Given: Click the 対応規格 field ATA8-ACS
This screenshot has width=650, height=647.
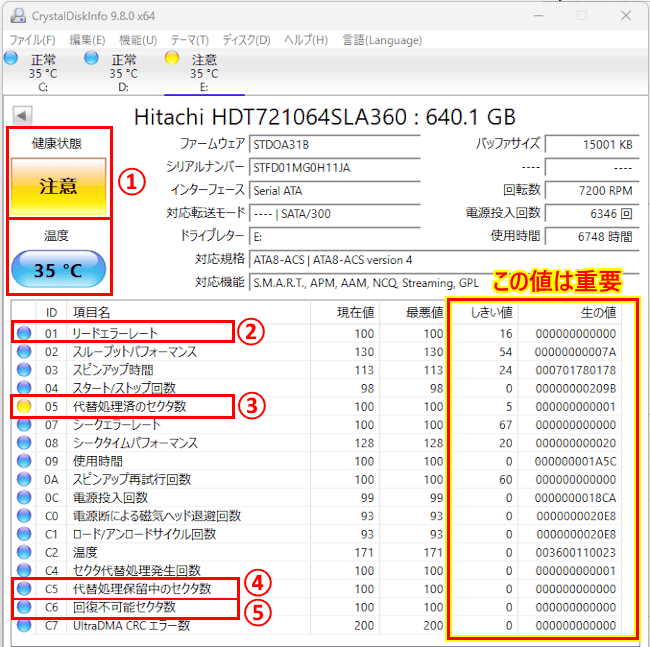Looking at the screenshot, I should click(444, 260).
